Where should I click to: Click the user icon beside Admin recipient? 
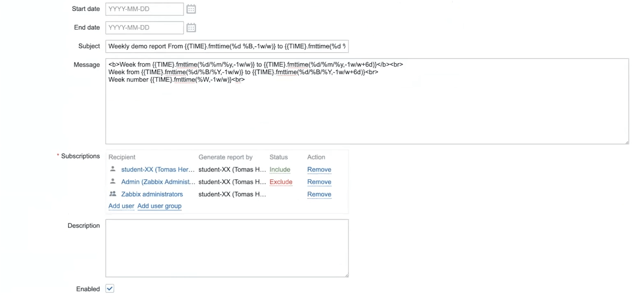point(112,182)
